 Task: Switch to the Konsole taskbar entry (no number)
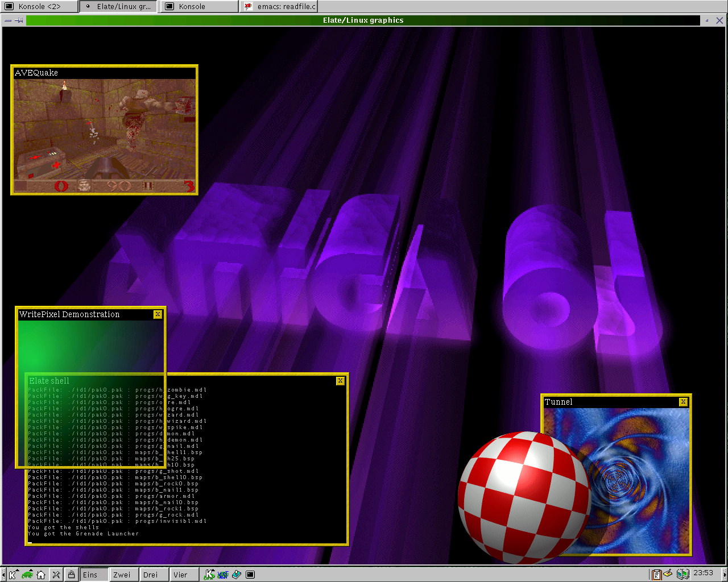click(x=200, y=6)
